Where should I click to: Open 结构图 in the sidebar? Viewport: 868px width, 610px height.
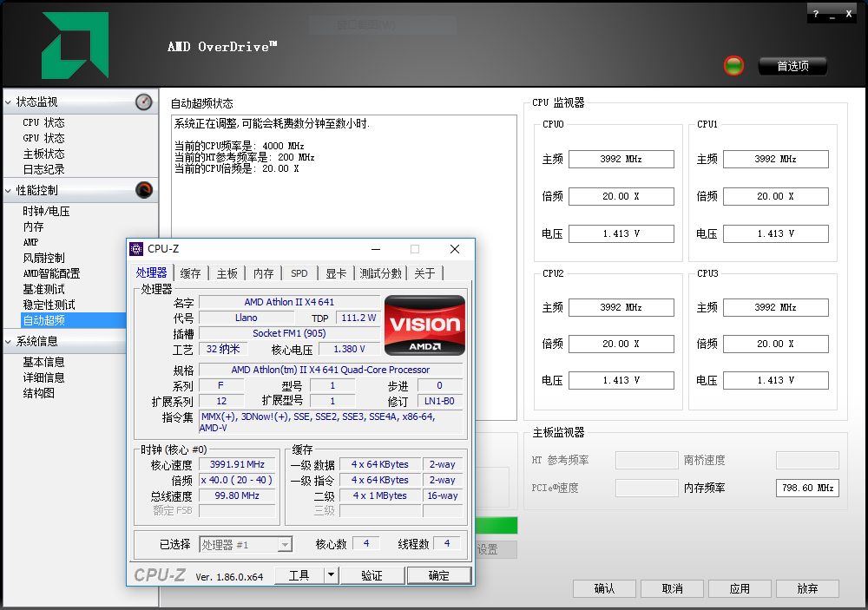[x=39, y=393]
